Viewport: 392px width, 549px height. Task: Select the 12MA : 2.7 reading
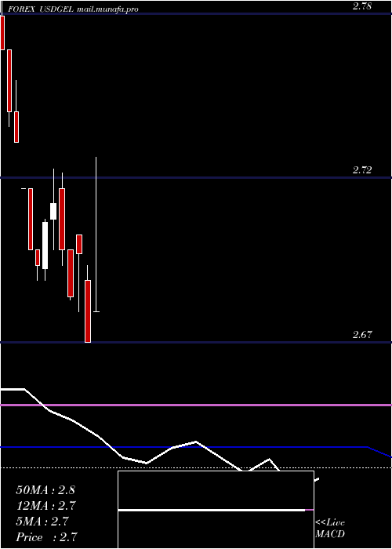click(46, 506)
